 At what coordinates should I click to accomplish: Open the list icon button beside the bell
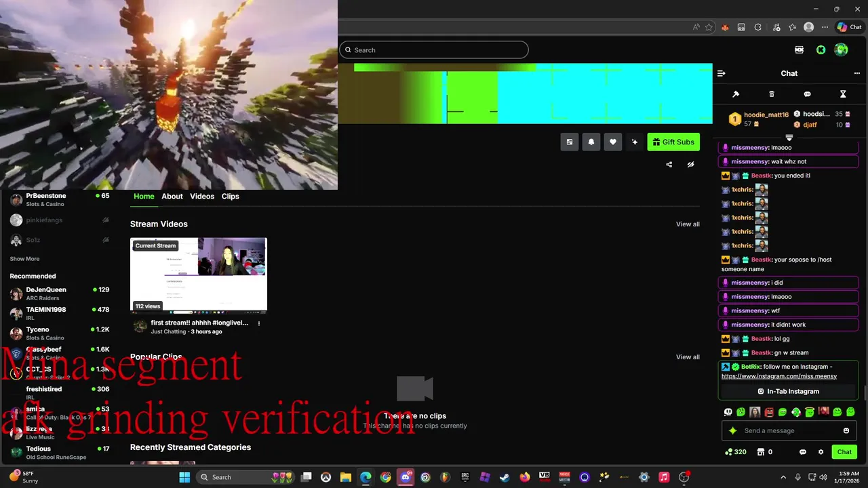[570, 142]
